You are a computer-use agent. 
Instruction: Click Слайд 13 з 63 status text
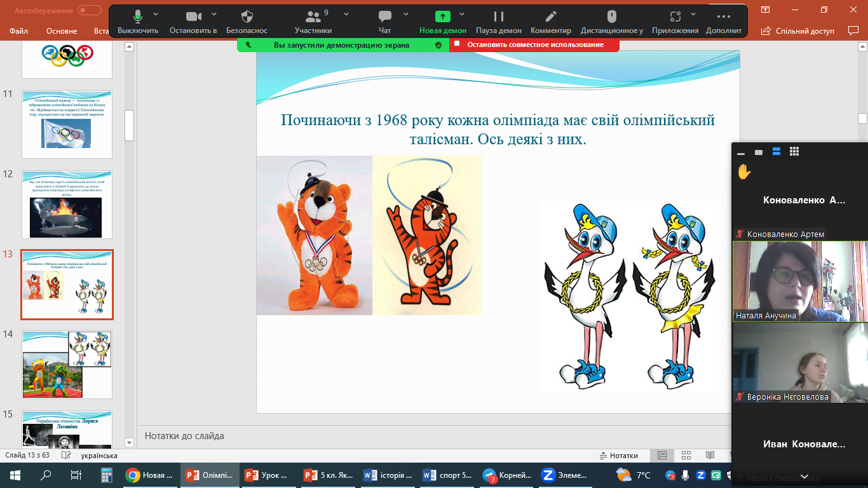[28, 456]
